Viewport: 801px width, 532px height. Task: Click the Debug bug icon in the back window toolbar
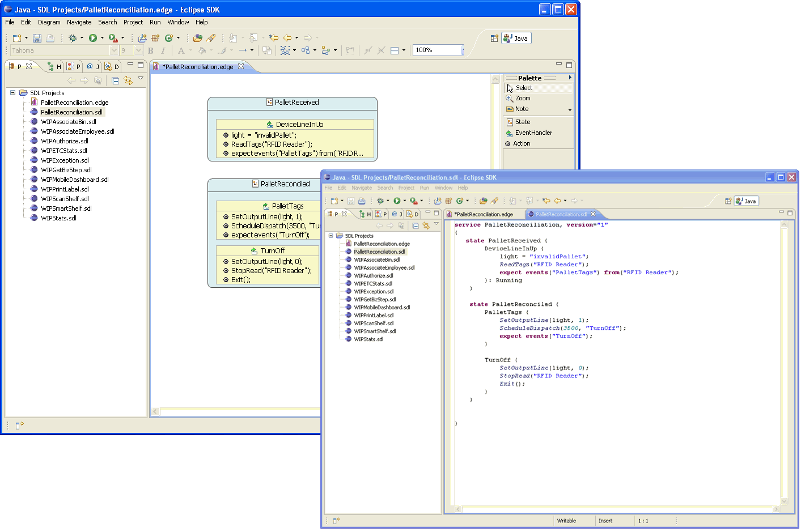pos(73,38)
